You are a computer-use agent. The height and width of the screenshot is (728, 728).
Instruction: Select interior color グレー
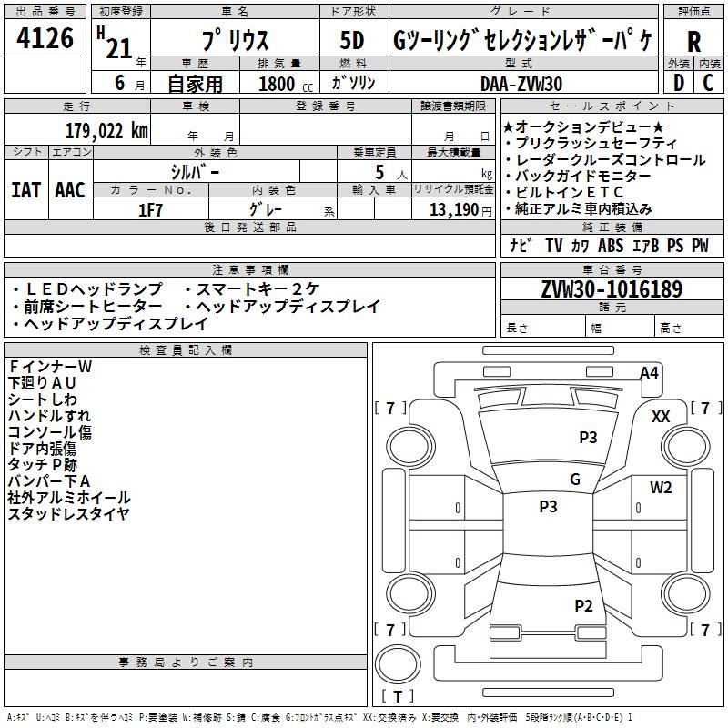[266, 209]
